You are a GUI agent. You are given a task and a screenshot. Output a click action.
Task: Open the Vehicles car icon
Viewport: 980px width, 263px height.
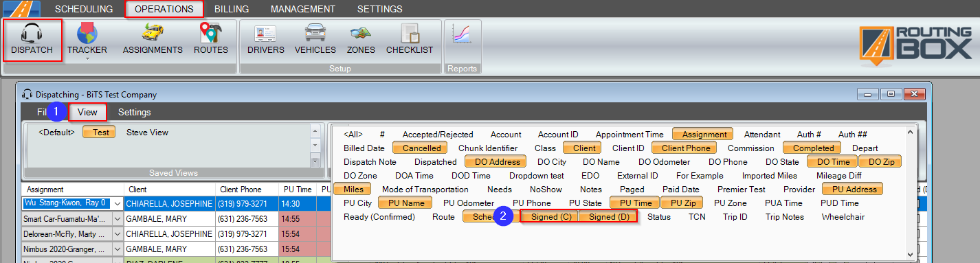(315, 33)
